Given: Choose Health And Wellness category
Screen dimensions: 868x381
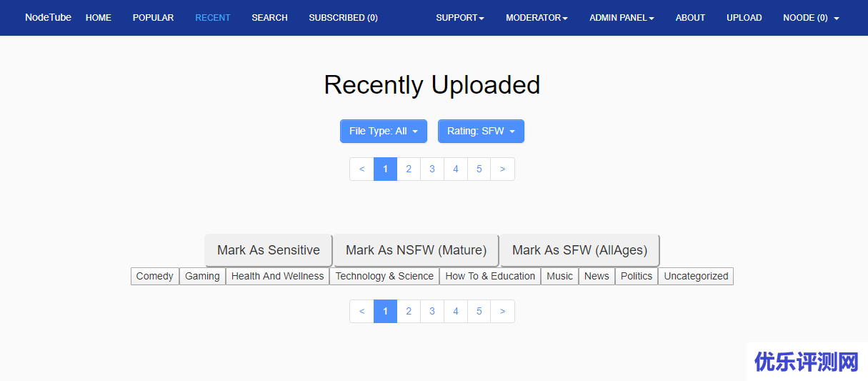Looking at the screenshot, I should pos(277,276).
